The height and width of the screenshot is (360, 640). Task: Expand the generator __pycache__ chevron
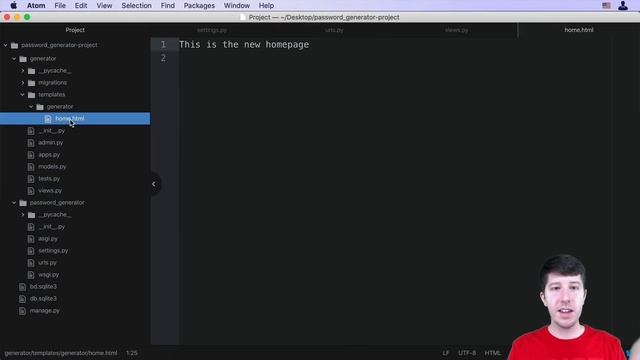pyautogui.click(x=23, y=71)
